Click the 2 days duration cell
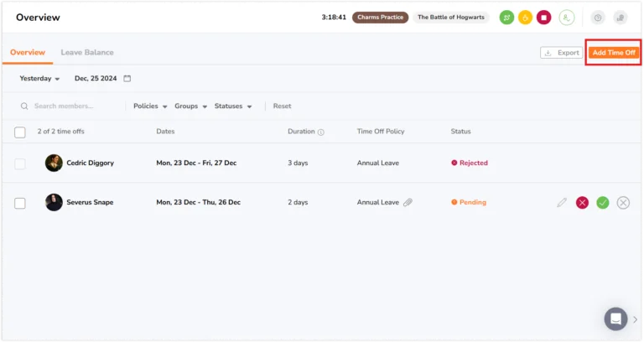 [x=298, y=202]
